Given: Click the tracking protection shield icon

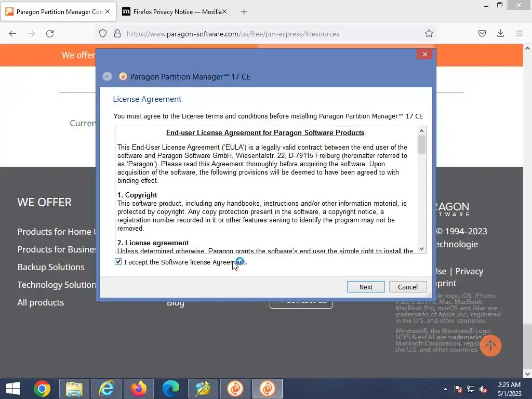Looking at the screenshot, I should coord(103,34).
